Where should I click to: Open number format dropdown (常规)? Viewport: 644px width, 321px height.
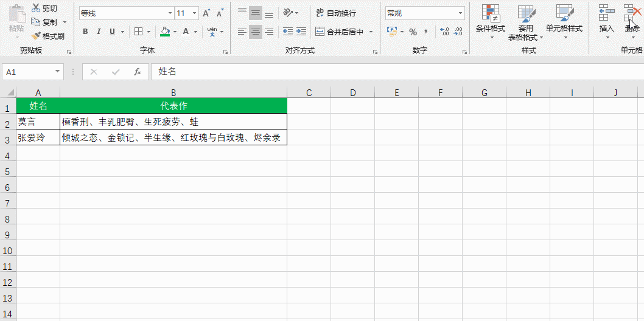pyautogui.click(x=460, y=13)
